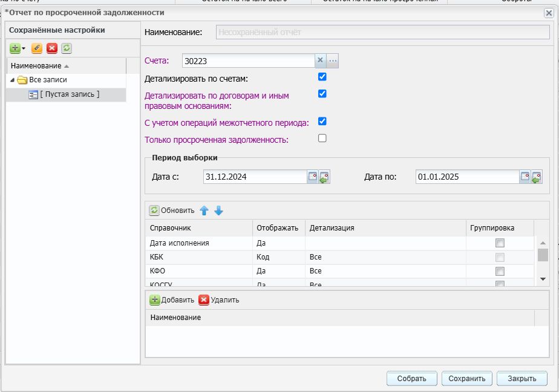The width and height of the screenshot is (559, 392).
Task: Open the dropdown arrow next to add icon
Action: tap(24, 48)
